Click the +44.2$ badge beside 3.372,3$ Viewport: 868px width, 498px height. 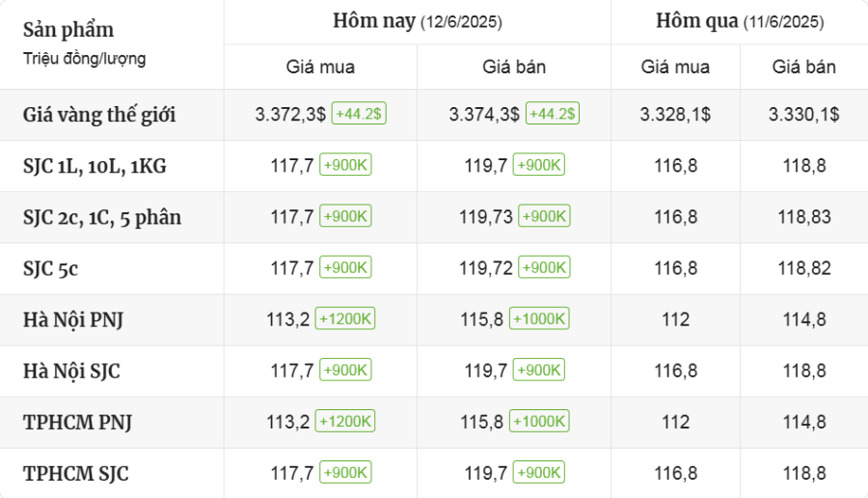coord(359,114)
